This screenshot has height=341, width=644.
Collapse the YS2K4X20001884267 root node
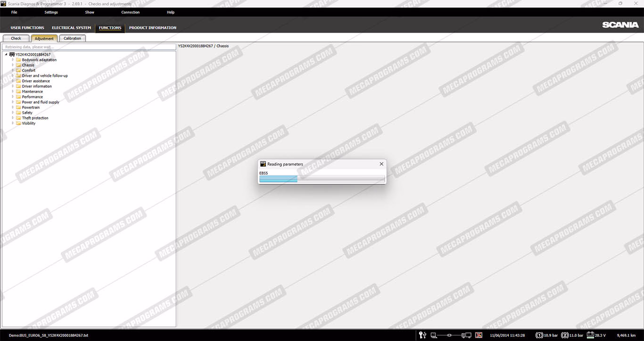(x=6, y=55)
